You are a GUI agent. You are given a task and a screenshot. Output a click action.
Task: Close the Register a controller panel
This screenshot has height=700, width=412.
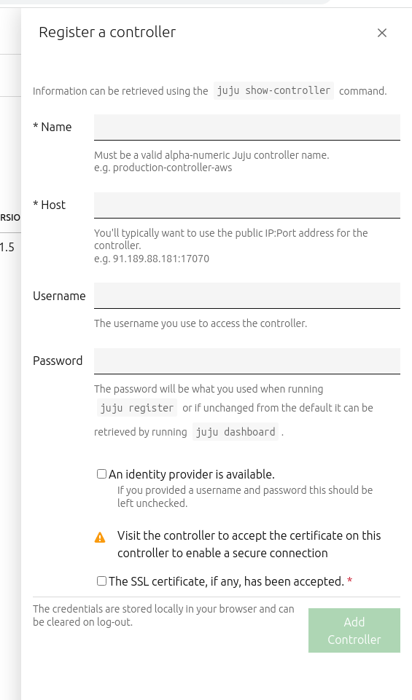pos(382,33)
